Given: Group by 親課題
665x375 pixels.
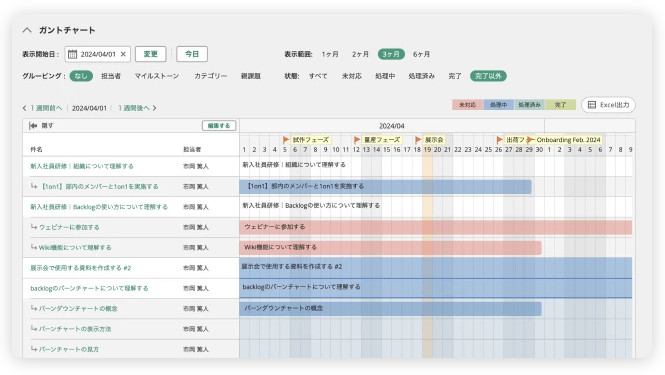Looking at the screenshot, I should coord(251,76).
